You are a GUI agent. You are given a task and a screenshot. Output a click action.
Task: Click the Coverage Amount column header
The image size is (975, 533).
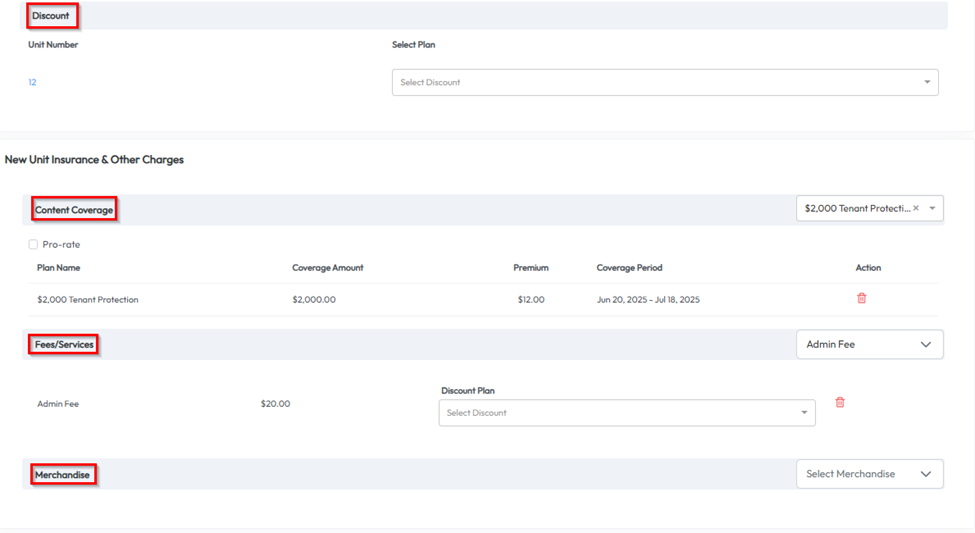[x=327, y=268]
